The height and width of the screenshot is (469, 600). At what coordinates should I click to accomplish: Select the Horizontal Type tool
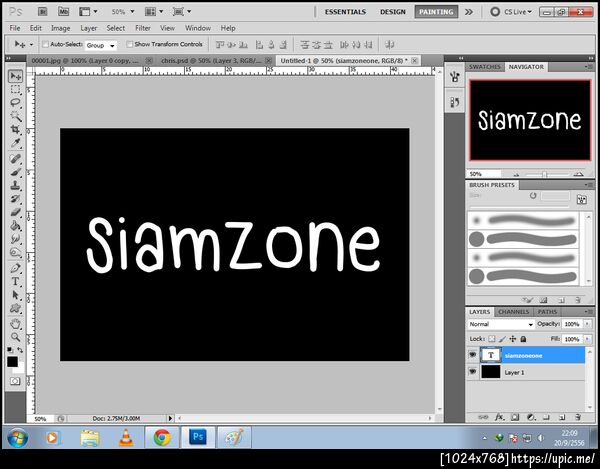(15, 282)
